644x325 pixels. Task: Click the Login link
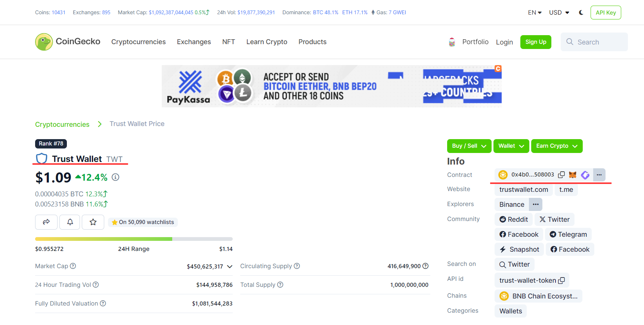(504, 42)
